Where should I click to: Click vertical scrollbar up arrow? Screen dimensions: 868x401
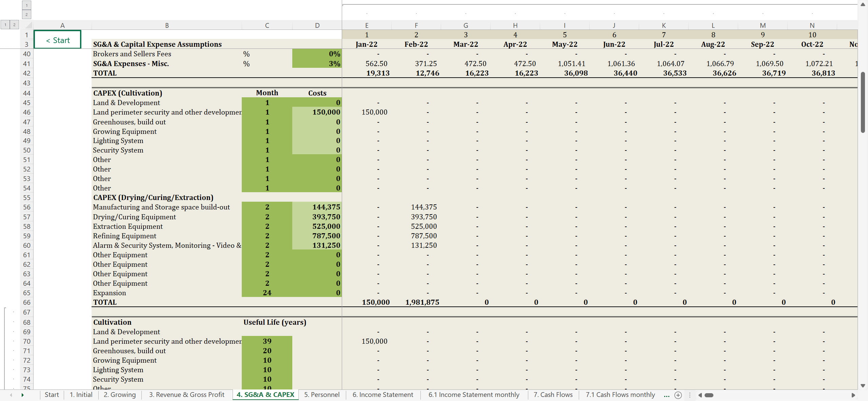[x=863, y=4]
